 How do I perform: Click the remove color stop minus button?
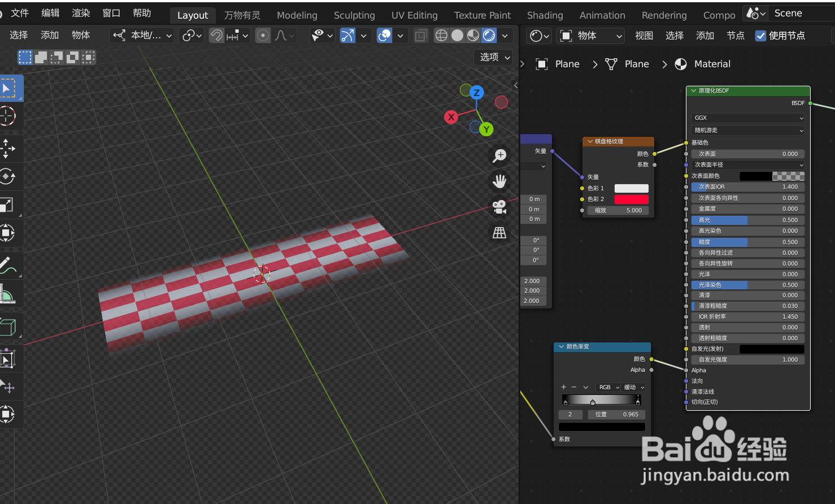(574, 387)
